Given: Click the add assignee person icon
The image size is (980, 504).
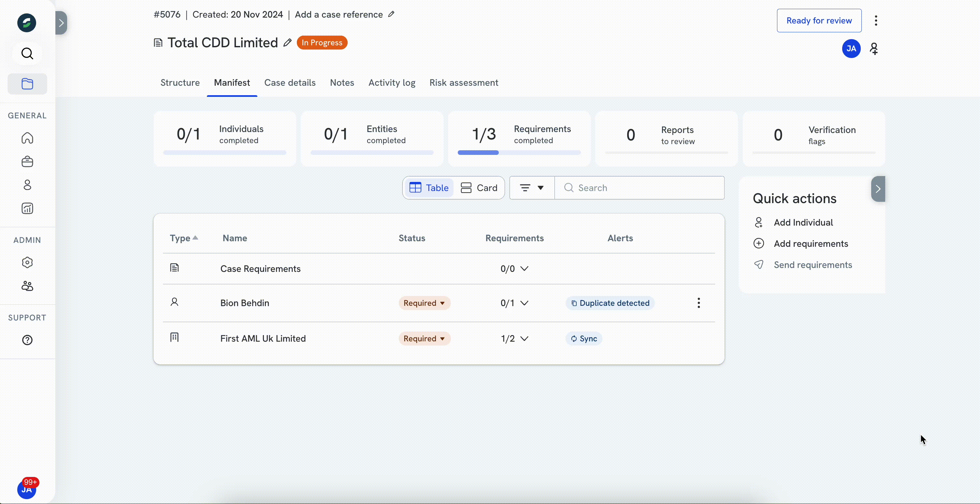Looking at the screenshot, I should (874, 49).
